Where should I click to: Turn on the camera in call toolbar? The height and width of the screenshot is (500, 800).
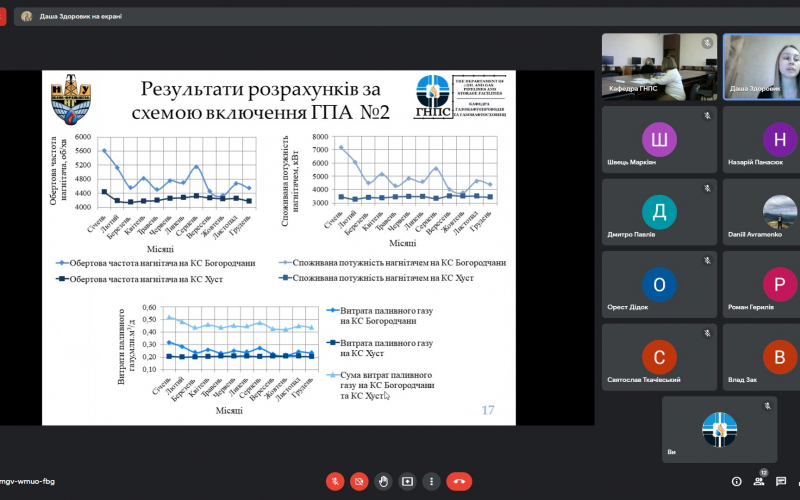click(359, 481)
